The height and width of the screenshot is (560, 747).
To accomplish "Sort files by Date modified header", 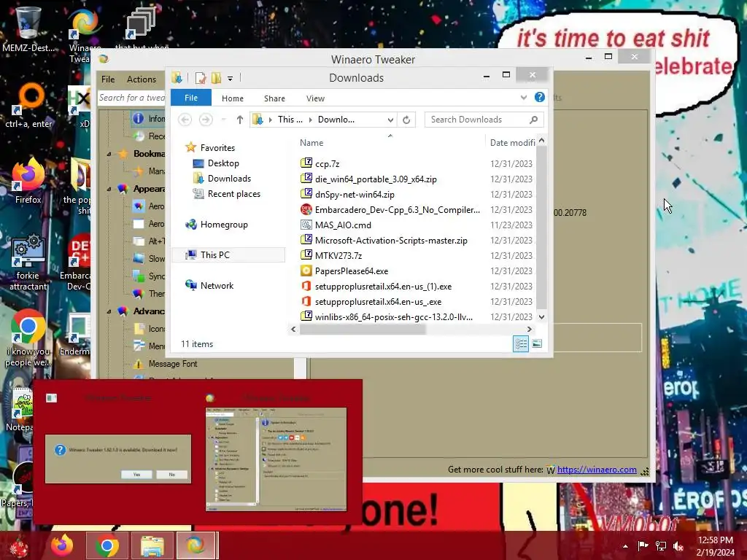I will point(512,142).
